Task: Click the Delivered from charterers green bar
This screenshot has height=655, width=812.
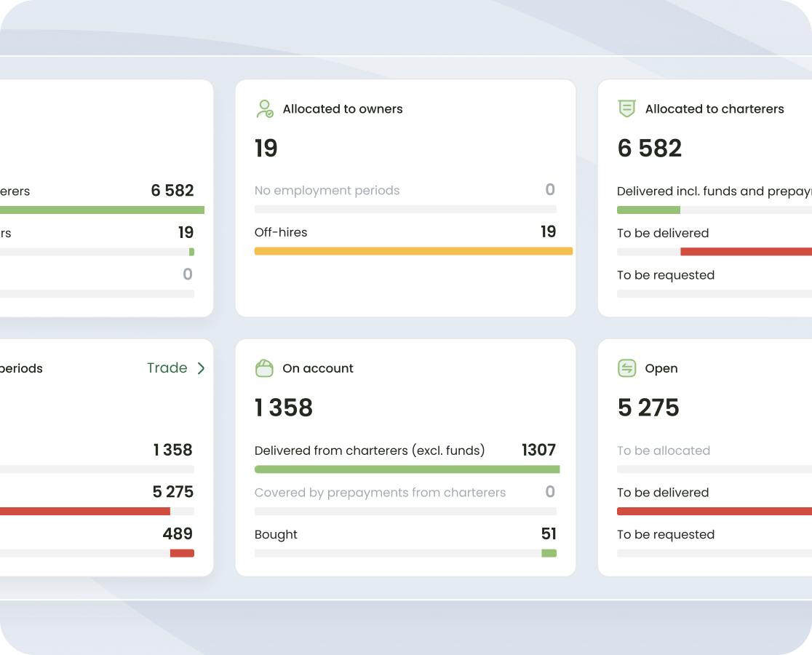Action: coord(407,469)
